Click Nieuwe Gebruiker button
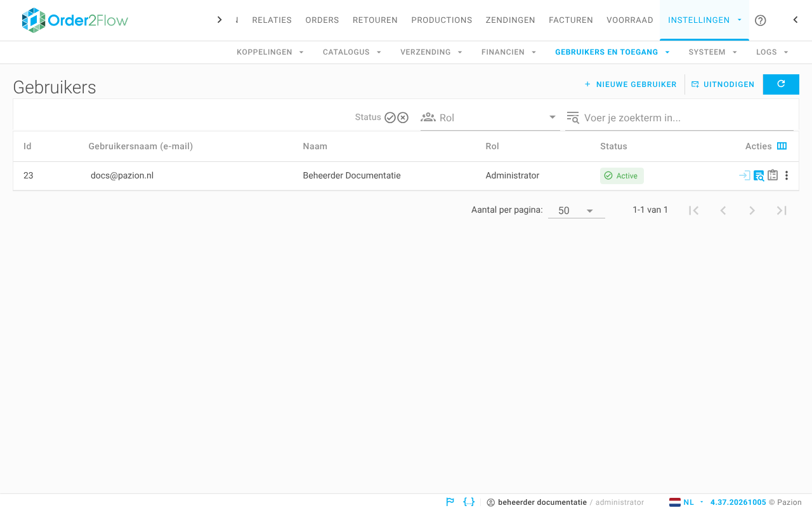Viewport: 812px width, 508px height. (x=631, y=84)
